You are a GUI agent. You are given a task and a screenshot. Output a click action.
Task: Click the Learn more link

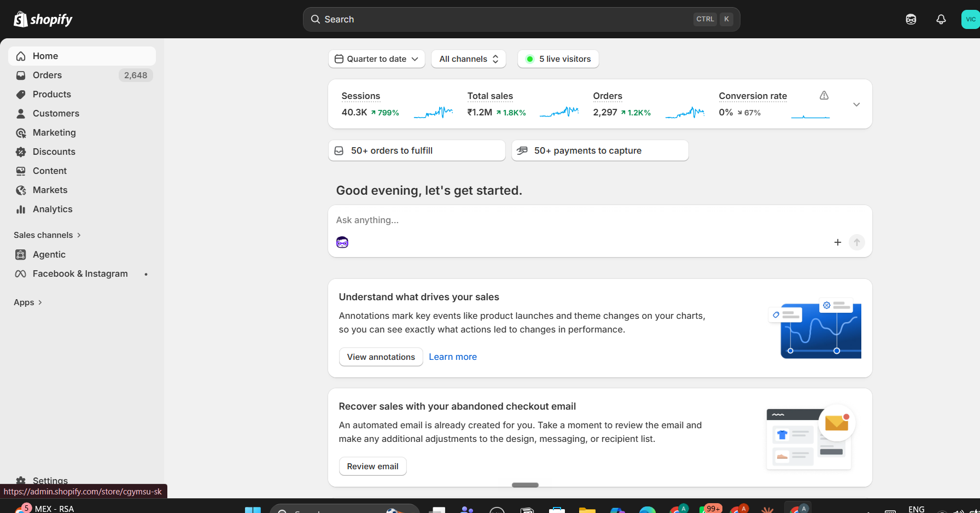point(453,357)
